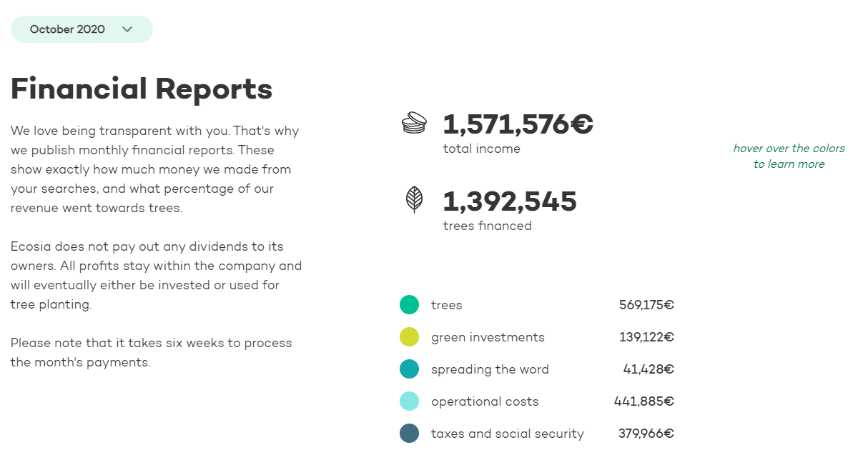Click the 'operational costs' legend label
This screenshot has height=455, width=868.
[485, 401]
